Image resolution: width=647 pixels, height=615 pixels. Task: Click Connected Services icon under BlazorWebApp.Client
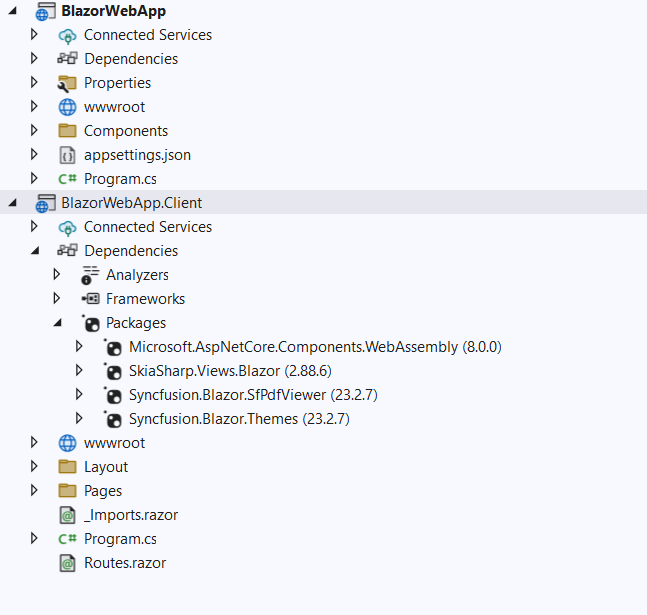click(x=67, y=228)
